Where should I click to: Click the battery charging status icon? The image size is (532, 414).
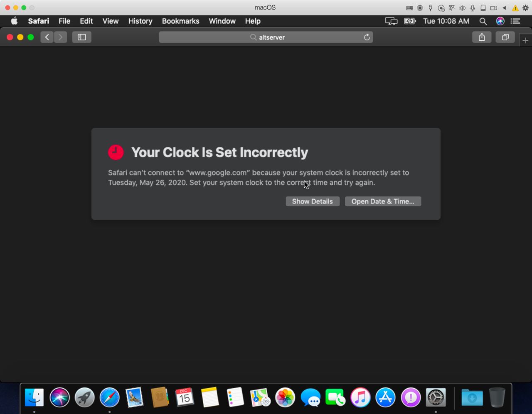coord(410,21)
